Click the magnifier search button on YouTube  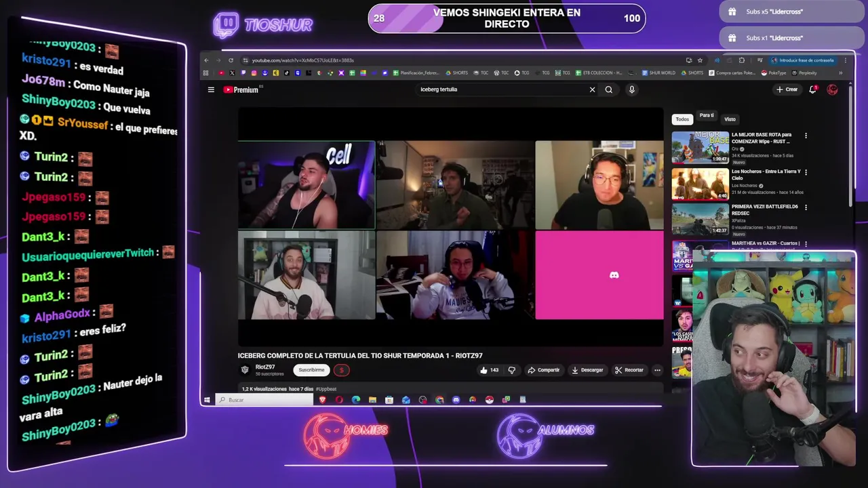[609, 89]
